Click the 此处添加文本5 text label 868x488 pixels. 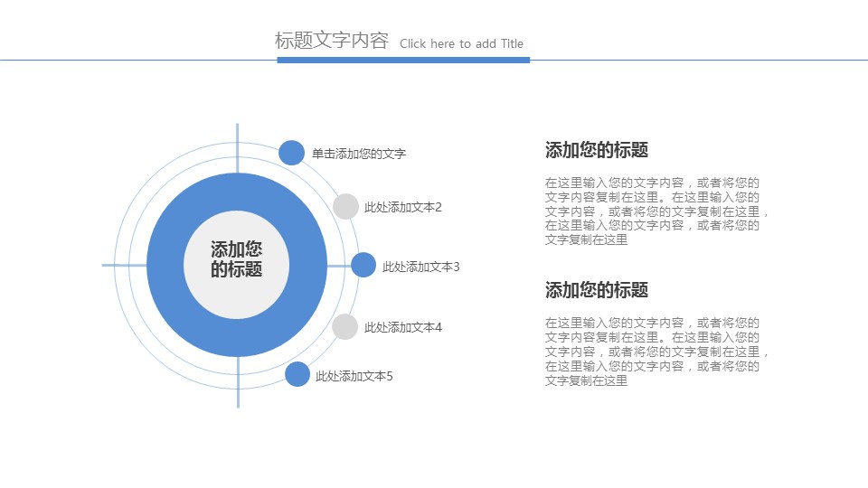(354, 376)
